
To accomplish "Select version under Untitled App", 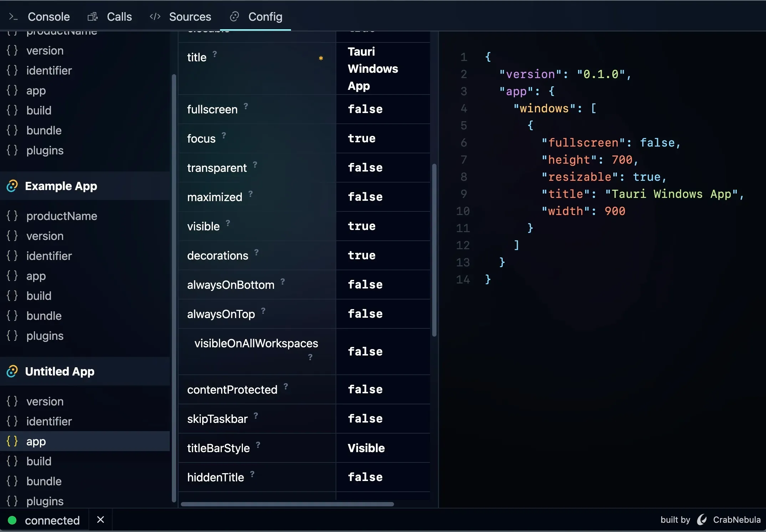I will 85,401.
